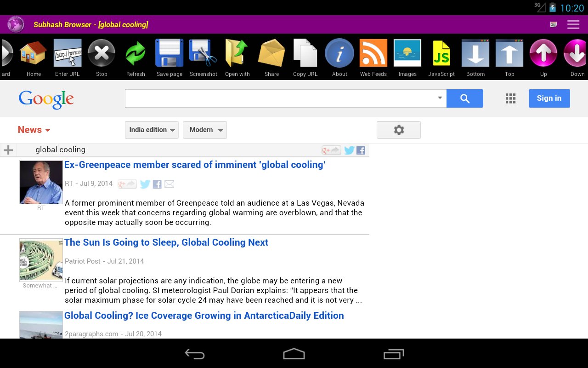Take a Screenshot with scissors icon

[204, 53]
